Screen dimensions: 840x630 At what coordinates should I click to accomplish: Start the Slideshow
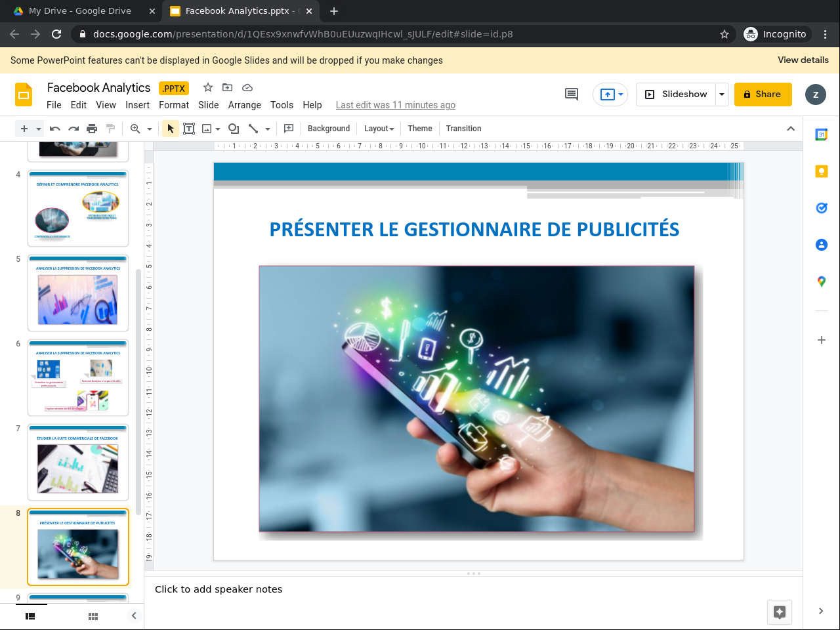click(676, 94)
